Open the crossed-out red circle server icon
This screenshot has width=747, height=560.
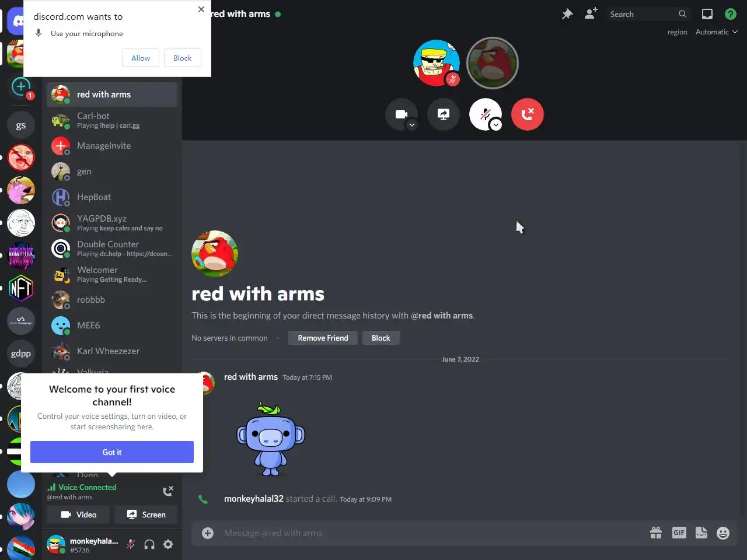(x=21, y=157)
